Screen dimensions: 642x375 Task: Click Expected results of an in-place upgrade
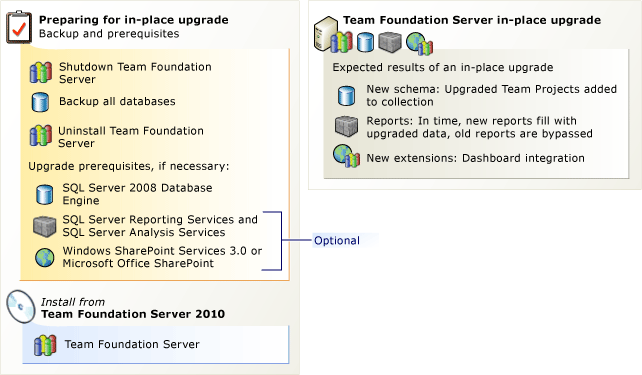443,67
